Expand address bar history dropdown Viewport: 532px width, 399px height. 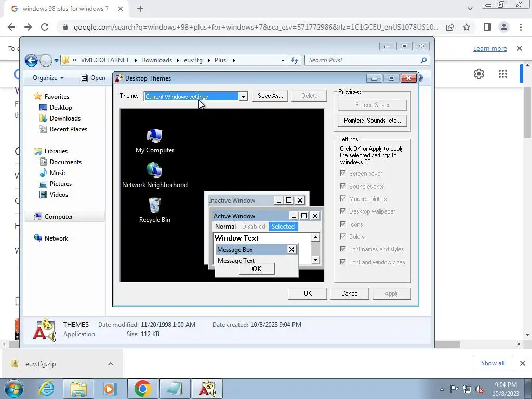[x=283, y=61]
